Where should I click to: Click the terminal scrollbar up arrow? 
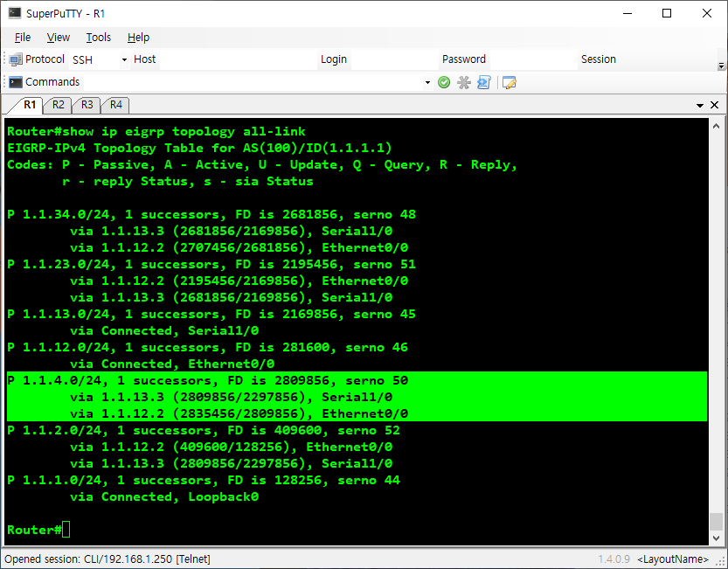tap(716, 126)
